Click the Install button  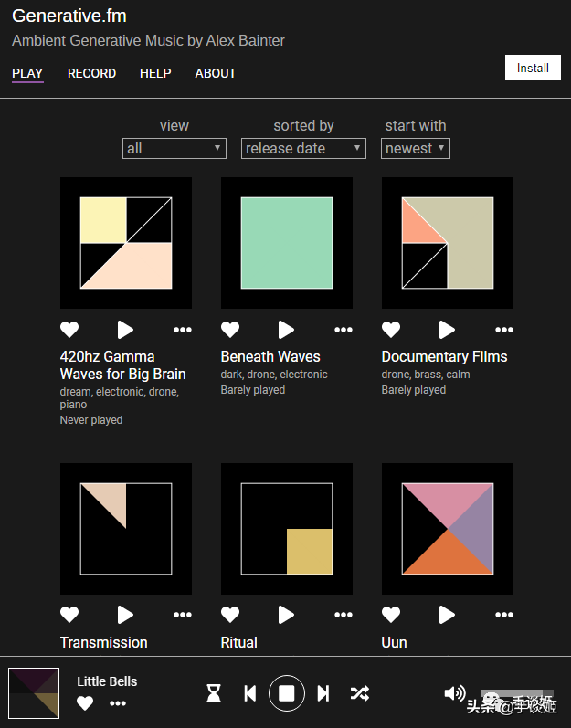533,68
